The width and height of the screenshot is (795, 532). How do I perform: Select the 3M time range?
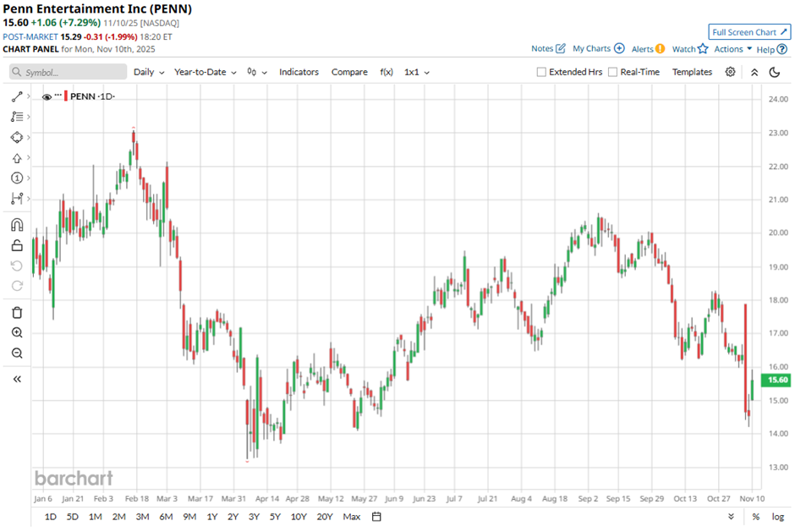point(142,517)
